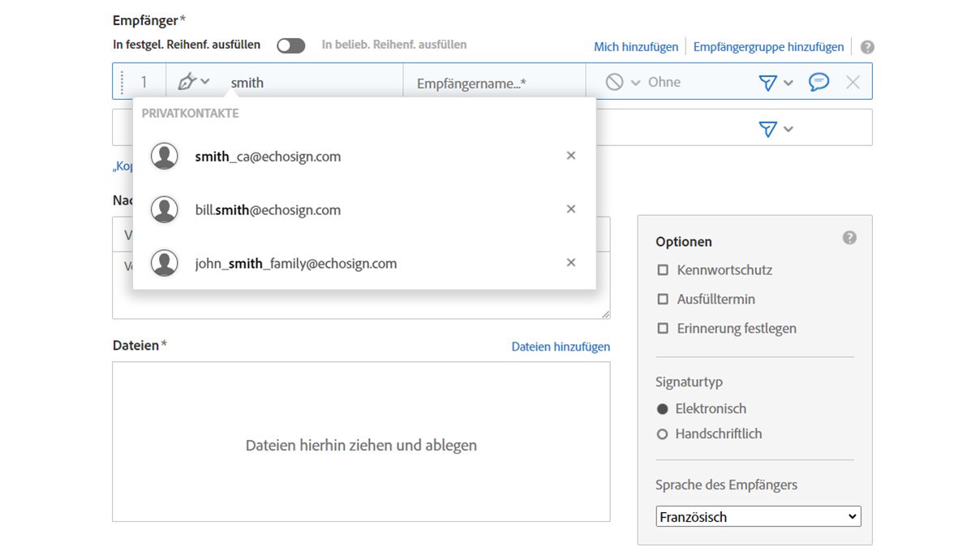Click the In festgel. Reihenf. ausfüllen label
This screenshot has height=560, width=980.
coord(187,45)
